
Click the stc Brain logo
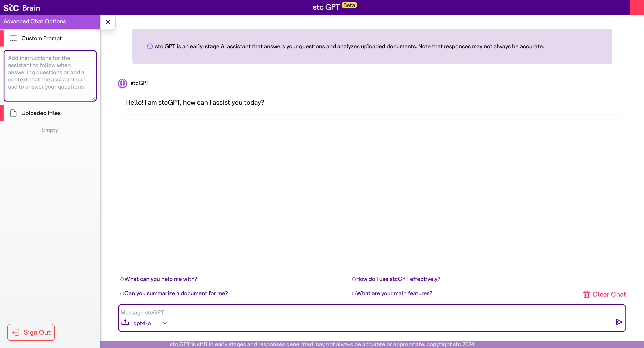click(x=21, y=7)
